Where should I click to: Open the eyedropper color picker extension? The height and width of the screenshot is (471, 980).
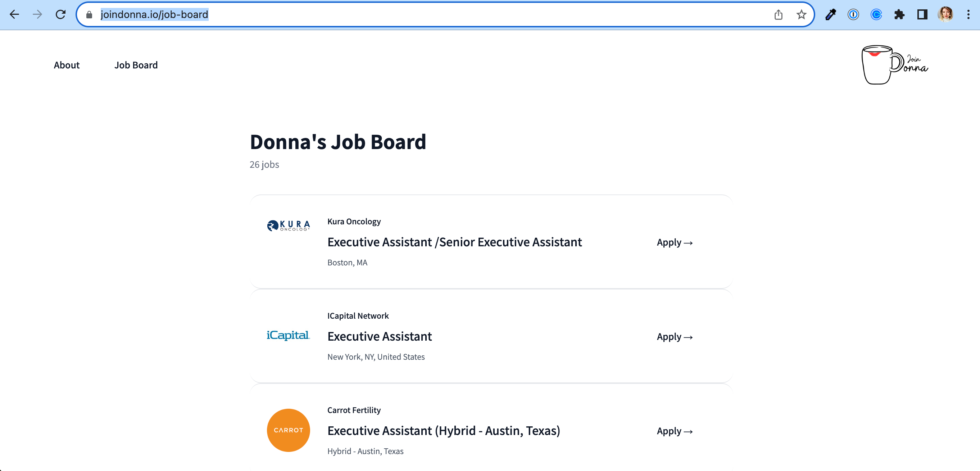[830, 14]
